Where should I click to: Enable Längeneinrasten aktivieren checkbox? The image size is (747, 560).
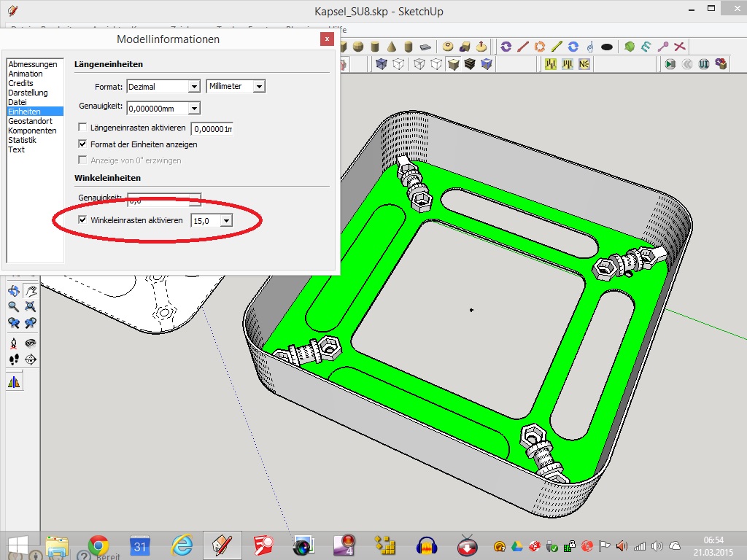coord(83,128)
